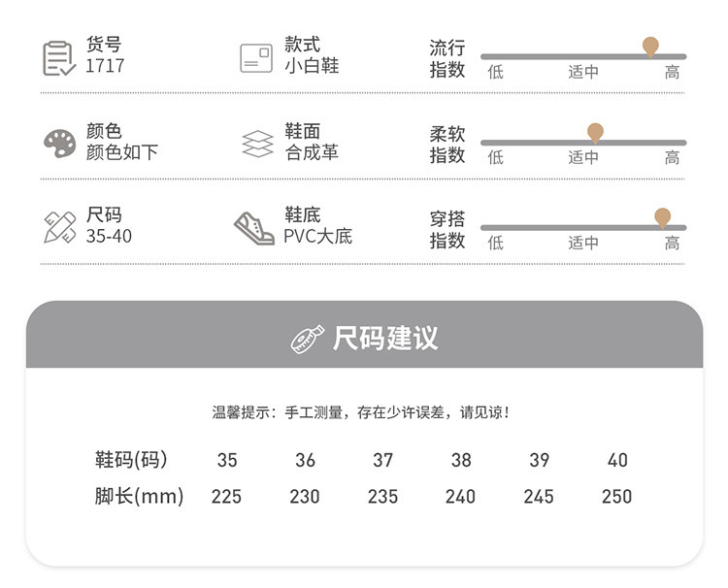
Task: Click the 尺码建议 header title
Action: (385, 339)
